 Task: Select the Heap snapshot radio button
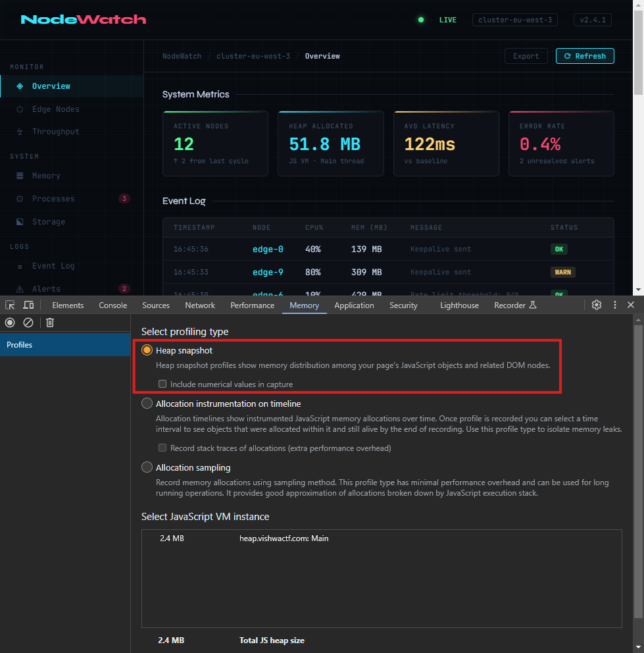point(147,350)
